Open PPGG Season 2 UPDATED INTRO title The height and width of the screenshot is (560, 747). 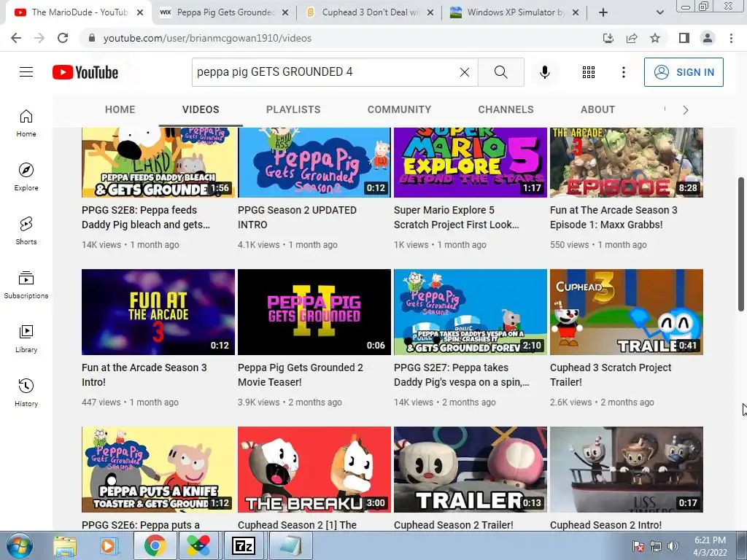point(298,217)
